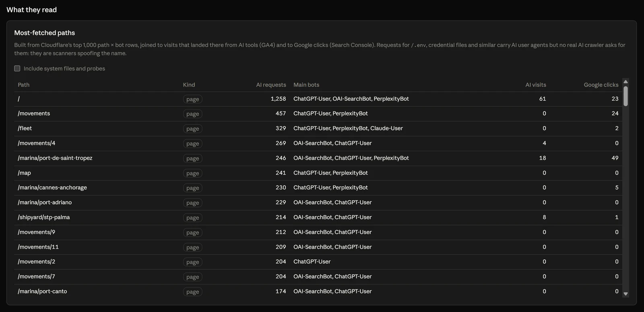The image size is (644, 312).
Task: Click the page badge for /marina/port-canto
Action: point(192,292)
